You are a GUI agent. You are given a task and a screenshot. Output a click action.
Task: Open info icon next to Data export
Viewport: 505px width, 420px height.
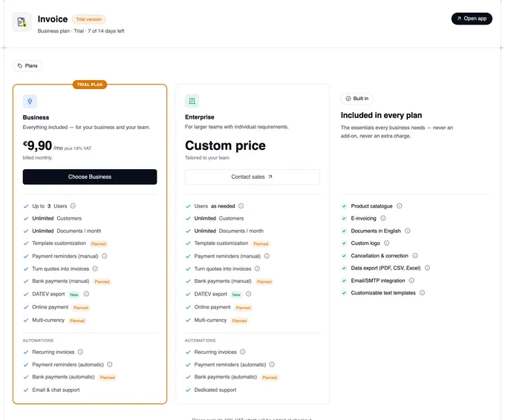coord(427,268)
